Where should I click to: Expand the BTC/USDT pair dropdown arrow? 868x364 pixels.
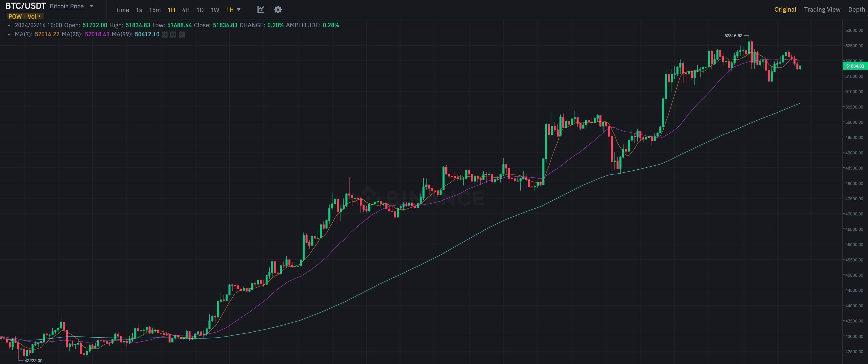pos(92,6)
